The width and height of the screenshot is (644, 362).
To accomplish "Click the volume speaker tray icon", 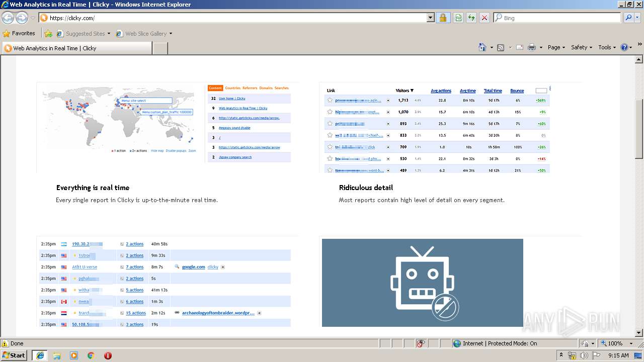I will tap(584, 355).
